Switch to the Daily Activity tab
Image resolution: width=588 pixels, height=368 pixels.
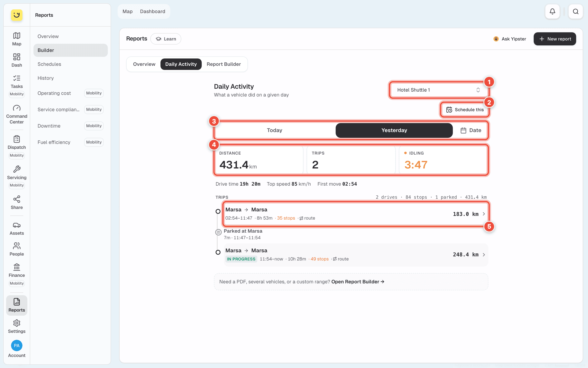(x=181, y=64)
